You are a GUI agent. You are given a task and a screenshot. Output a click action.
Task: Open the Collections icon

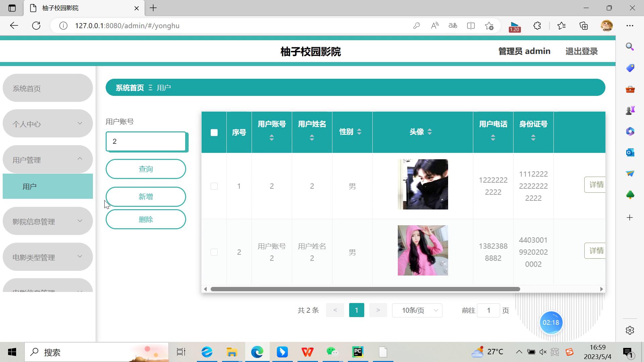(584, 26)
